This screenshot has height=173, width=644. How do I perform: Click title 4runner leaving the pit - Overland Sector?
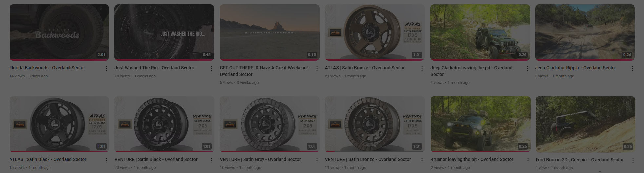(x=472, y=159)
